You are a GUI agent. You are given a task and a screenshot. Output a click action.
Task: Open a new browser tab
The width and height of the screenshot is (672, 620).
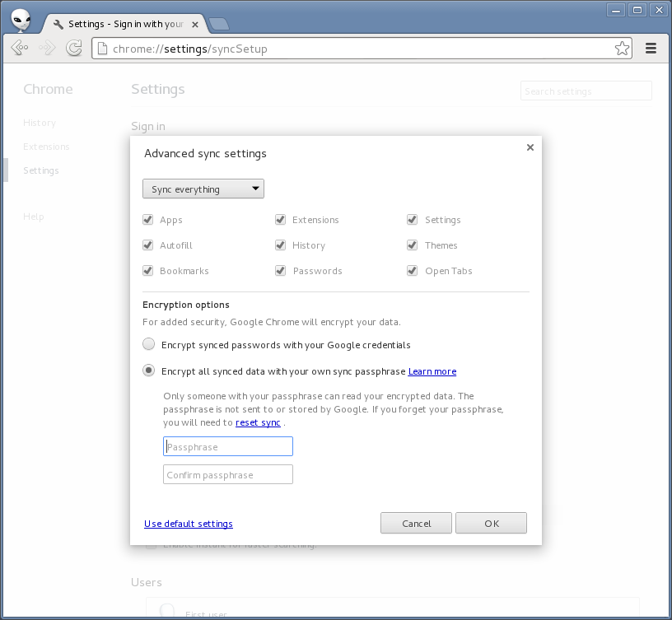click(218, 24)
